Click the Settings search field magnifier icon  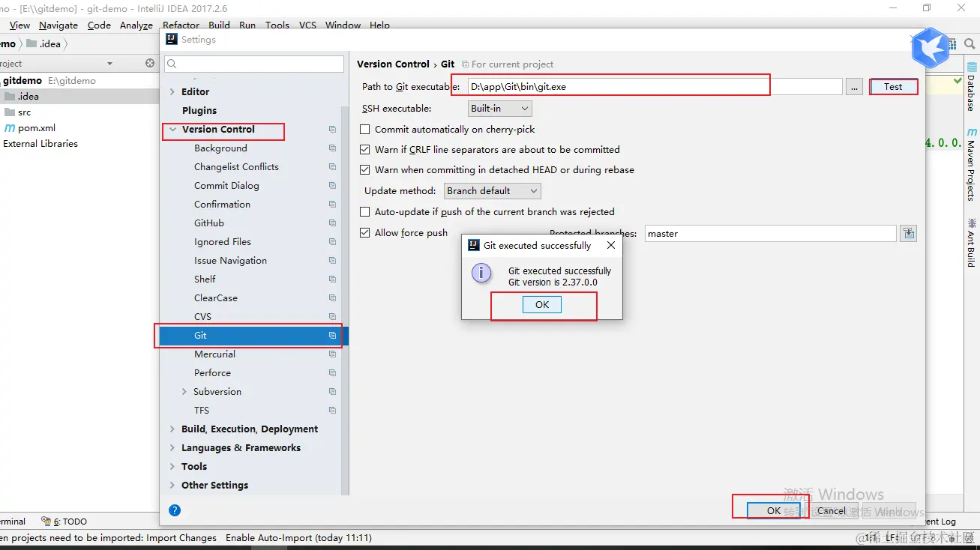coord(172,64)
